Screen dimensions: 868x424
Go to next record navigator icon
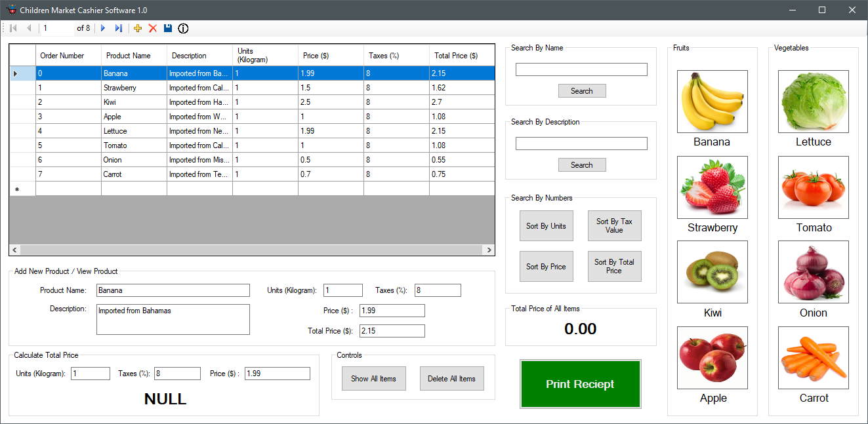click(x=103, y=28)
